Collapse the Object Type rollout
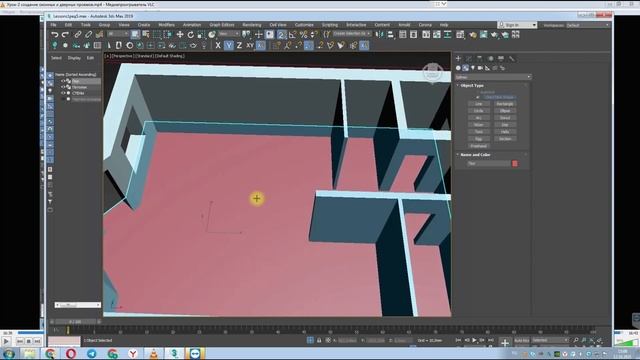The width and height of the screenshot is (640, 360). [472, 86]
